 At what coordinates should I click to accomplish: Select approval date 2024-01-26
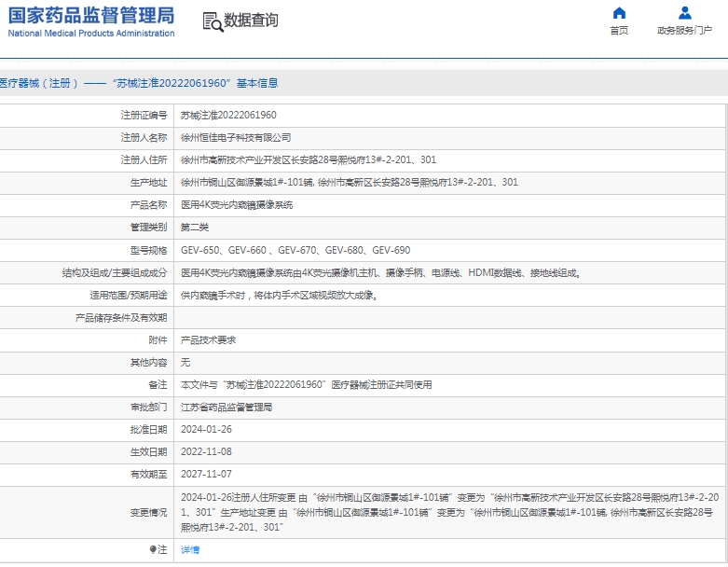pyautogui.click(x=206, y=429)
